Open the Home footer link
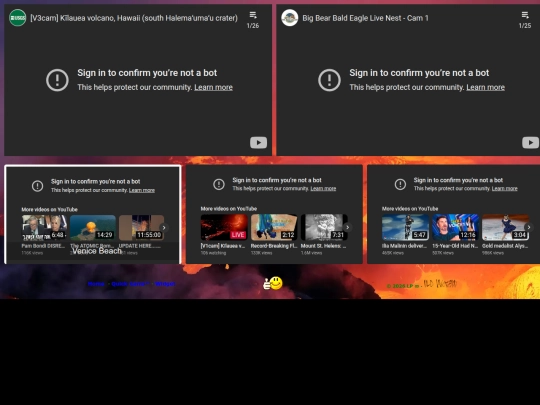The width and height of the screenshot is (540, 405). 96,284
